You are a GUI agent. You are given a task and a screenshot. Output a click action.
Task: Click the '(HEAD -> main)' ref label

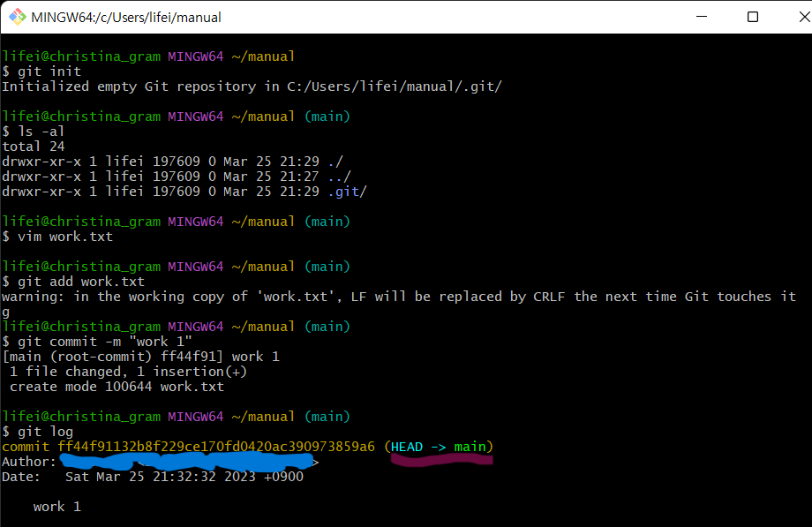pos(439,447)
